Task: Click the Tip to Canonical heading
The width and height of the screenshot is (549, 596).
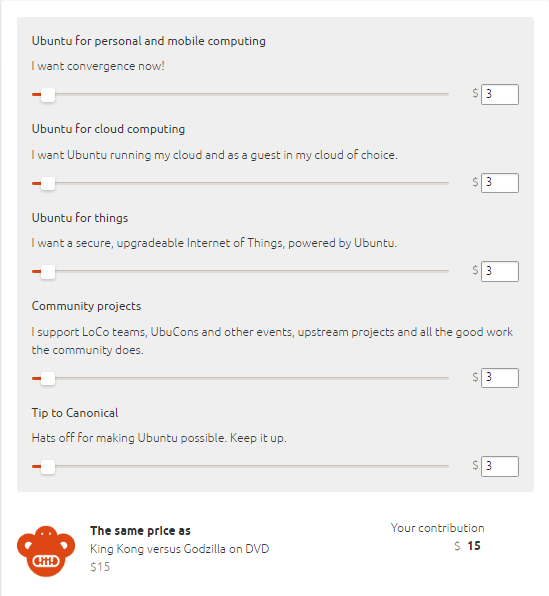Action: (75, 413)
